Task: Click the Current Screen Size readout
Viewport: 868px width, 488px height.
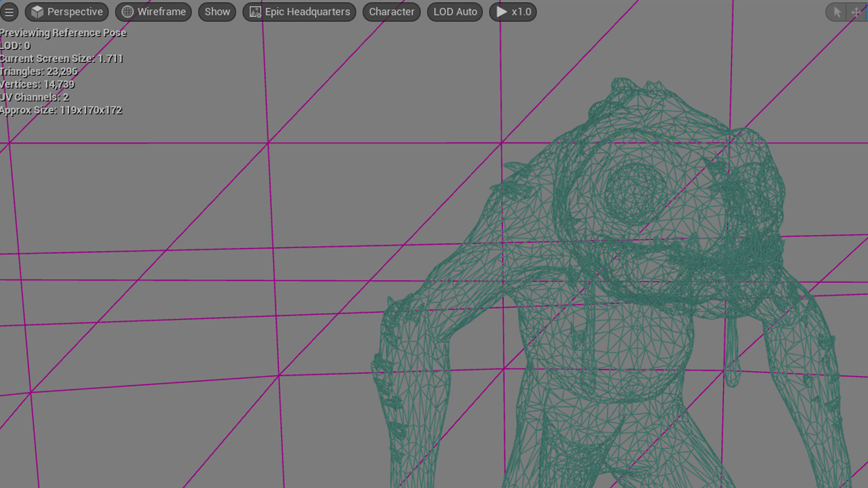Action: [x=61, y=59]
